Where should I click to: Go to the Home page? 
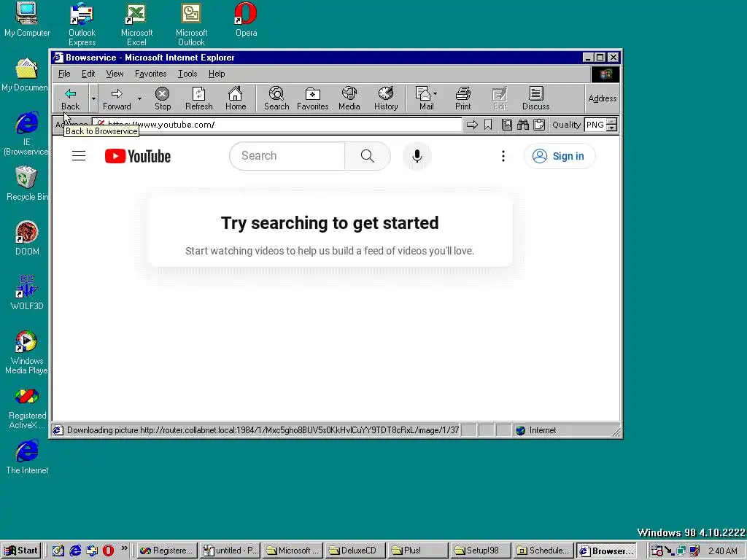pos(236,98)
